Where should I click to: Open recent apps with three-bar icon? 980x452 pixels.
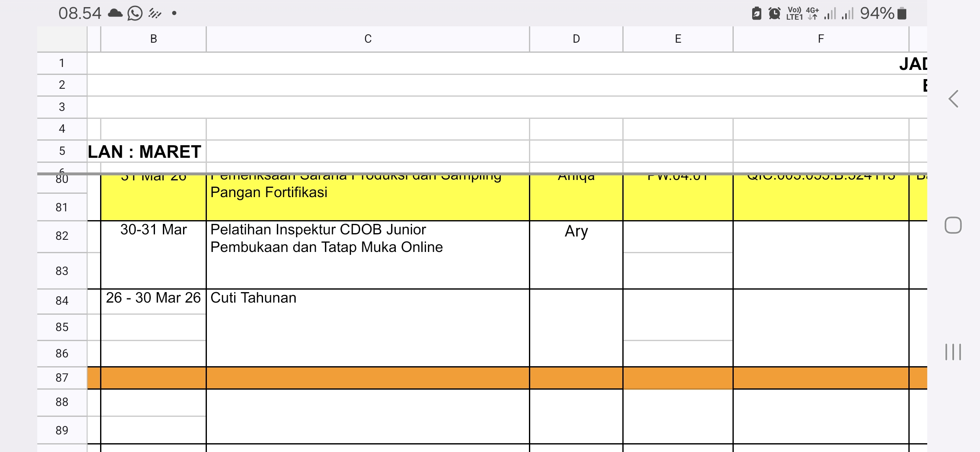(x=953, y=352)
